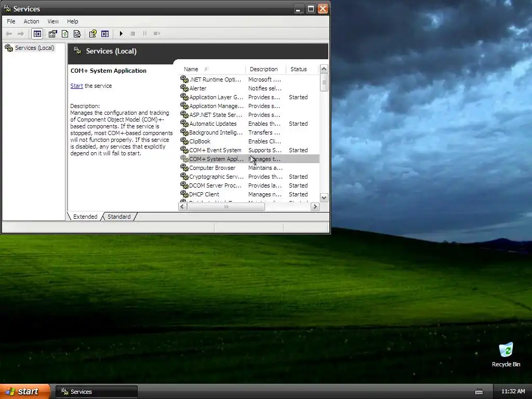Select the Computer Browser service icon

(x=184, y=168)
